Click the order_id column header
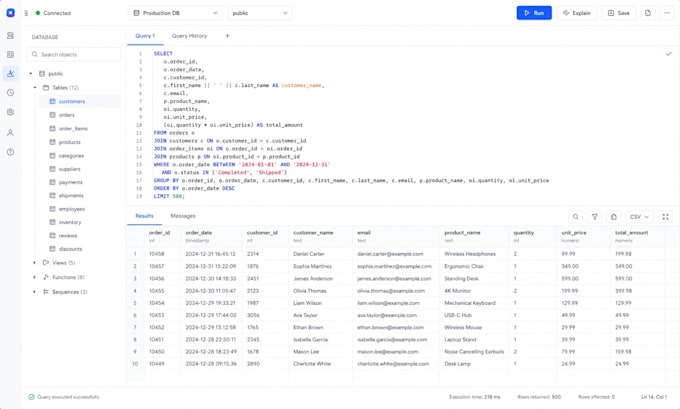This screenshot has width=680, height=409. [x=163, y=236]
